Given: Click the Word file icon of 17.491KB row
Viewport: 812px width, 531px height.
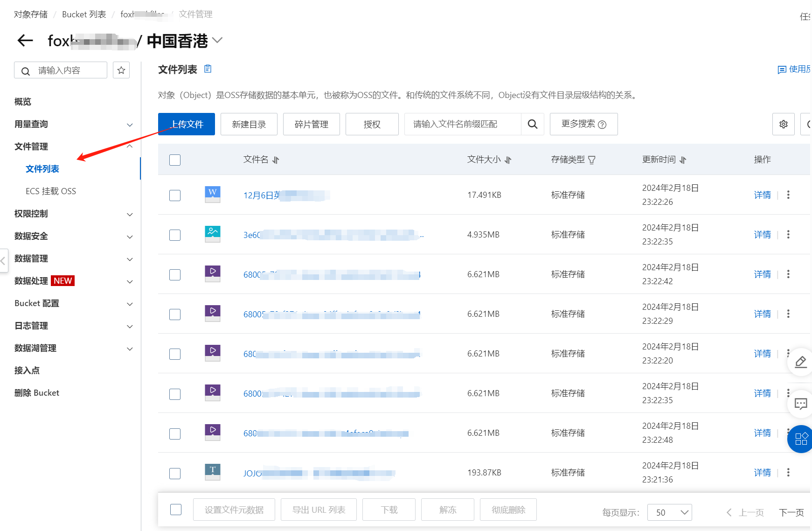Looking at the screenshot, I should [213, 194].
